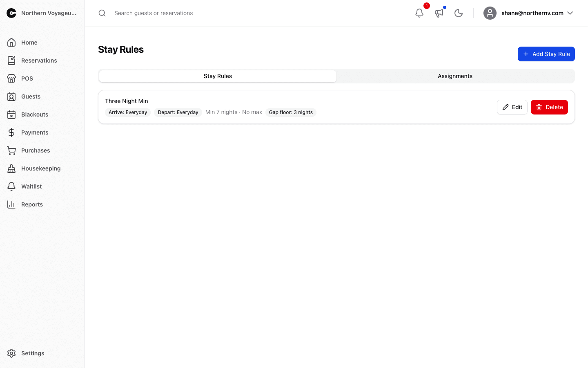Screen dimensions: 588x368
Task: Select the Stay Rules tab
Action: (218, 76)
